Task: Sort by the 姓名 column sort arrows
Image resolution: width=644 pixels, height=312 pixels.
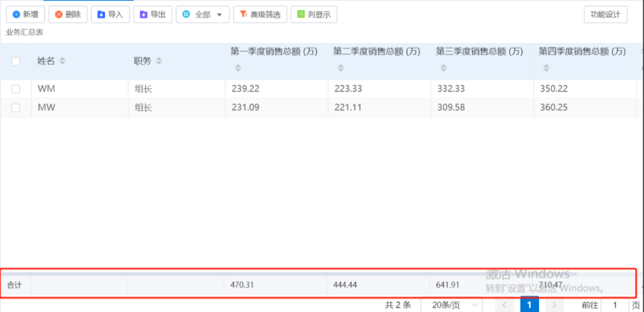Action: coord(62,61)
